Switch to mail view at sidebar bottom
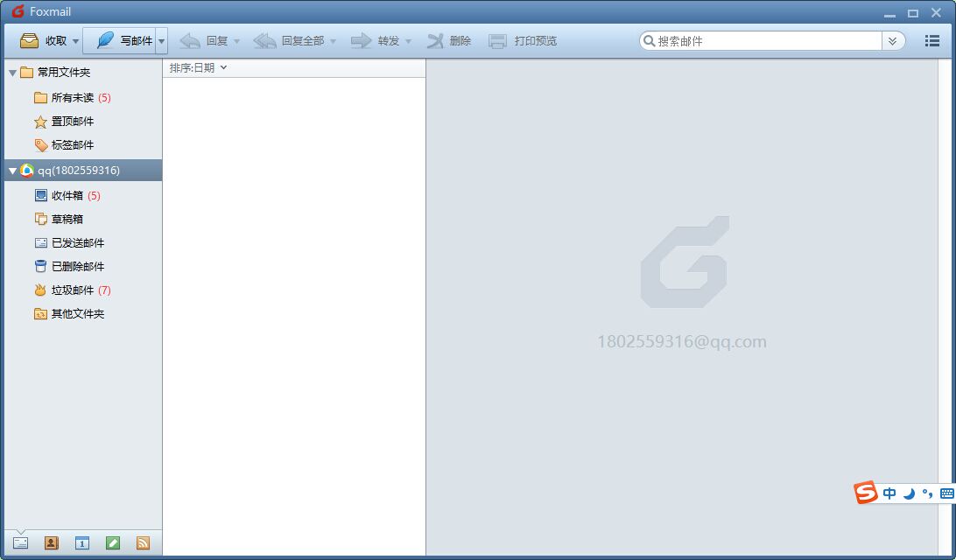 20,543
